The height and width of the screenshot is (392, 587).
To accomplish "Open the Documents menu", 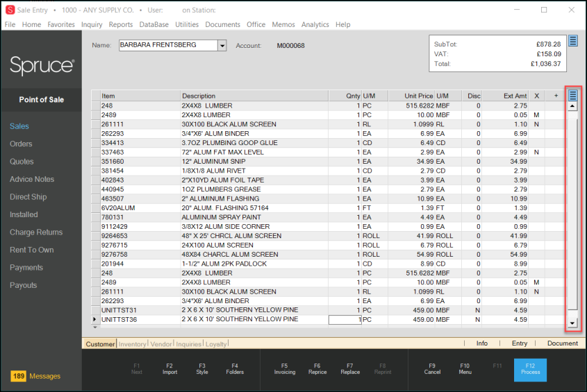I will point(222,25).
